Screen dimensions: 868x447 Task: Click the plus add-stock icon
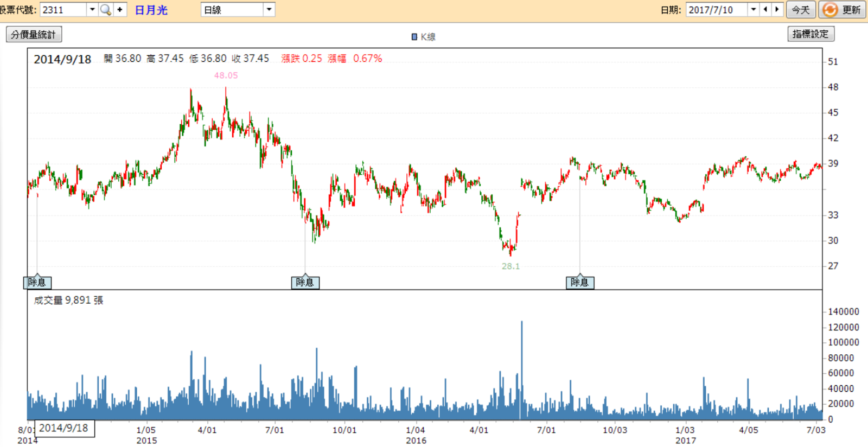[x=120, y=10]
